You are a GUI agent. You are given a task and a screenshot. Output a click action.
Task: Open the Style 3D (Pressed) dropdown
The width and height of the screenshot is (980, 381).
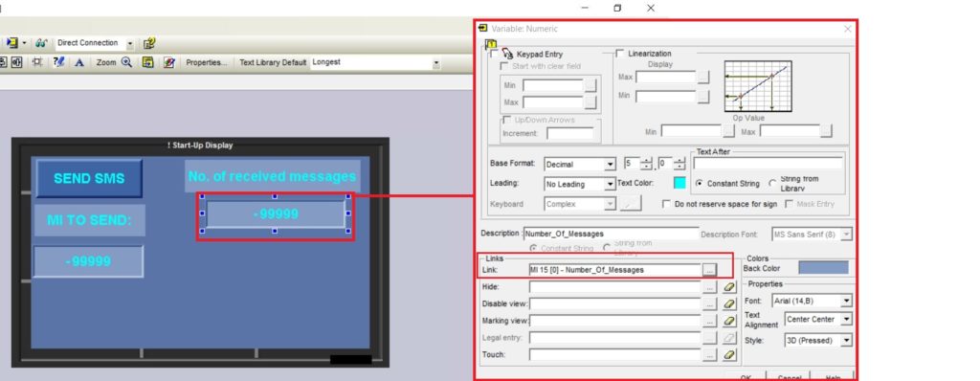(846, 341)
